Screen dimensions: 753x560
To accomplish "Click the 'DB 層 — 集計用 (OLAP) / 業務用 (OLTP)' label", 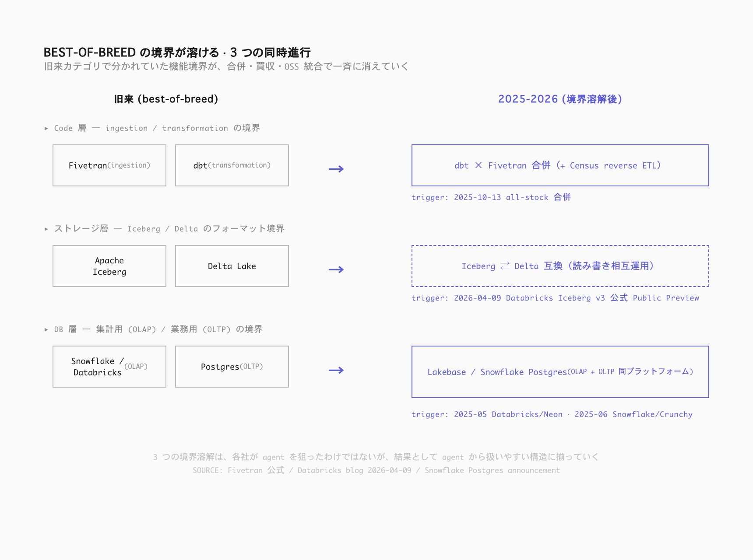I will tap(158, 329).
